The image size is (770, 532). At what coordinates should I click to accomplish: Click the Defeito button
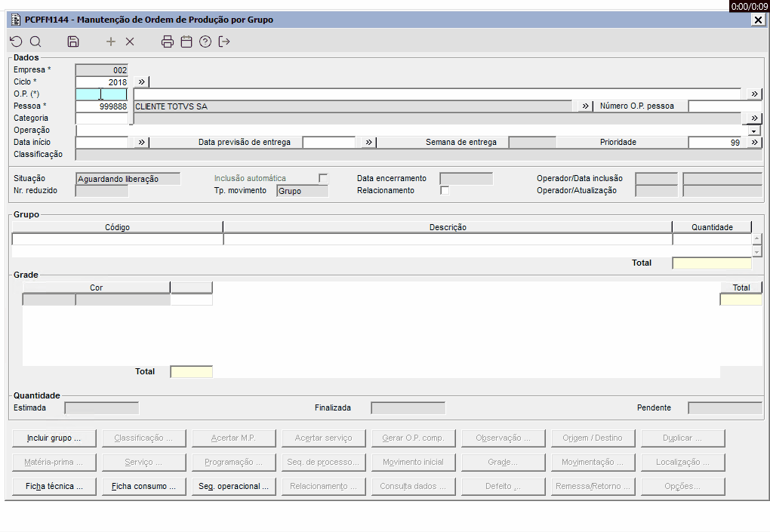tap(504, 487)
